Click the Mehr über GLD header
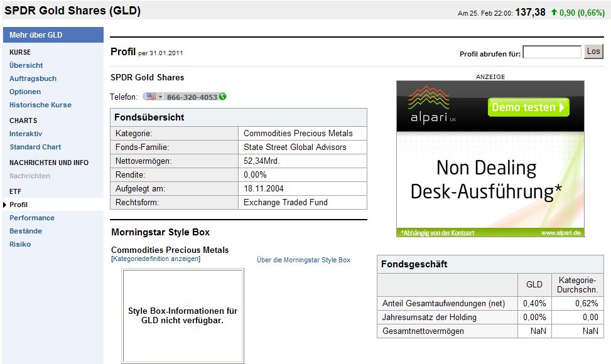611x364 pixels. click(x=53, y=35)
